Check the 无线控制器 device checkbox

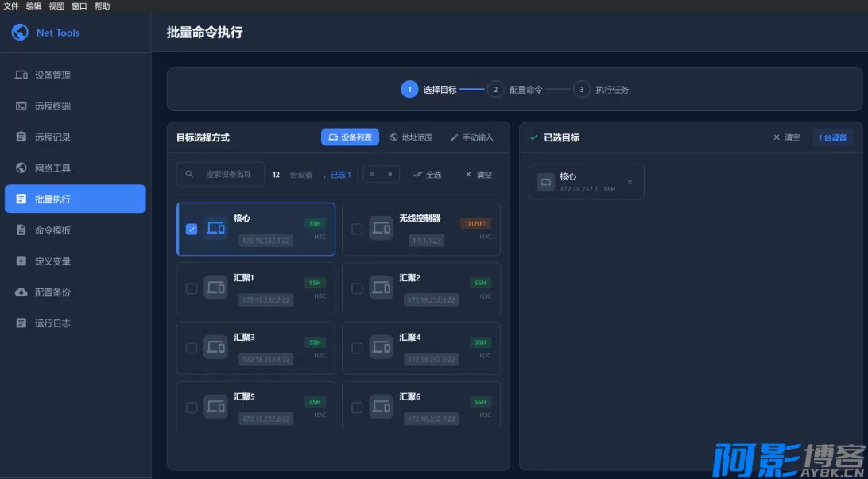tap(357, 229)
